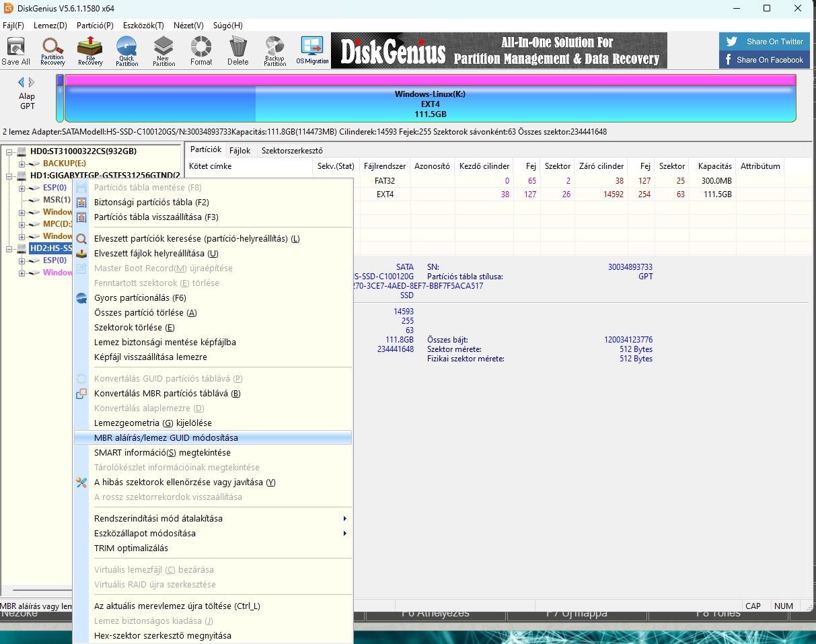The height and width of the screenshot is (644, 816).
Task: Click the Delete trash icon
Action: coord(237,52)
